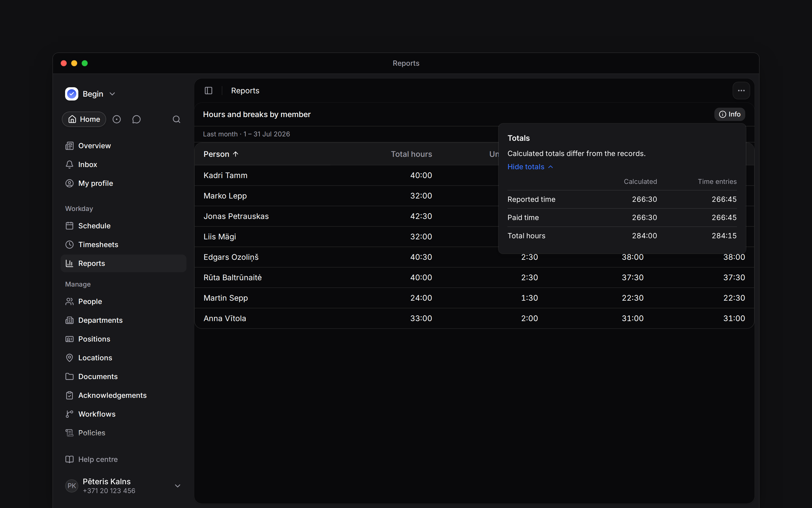Click the Locations pin icon
Image resolution: width=812 pixels, height=508 pixels.
[70, 358]
